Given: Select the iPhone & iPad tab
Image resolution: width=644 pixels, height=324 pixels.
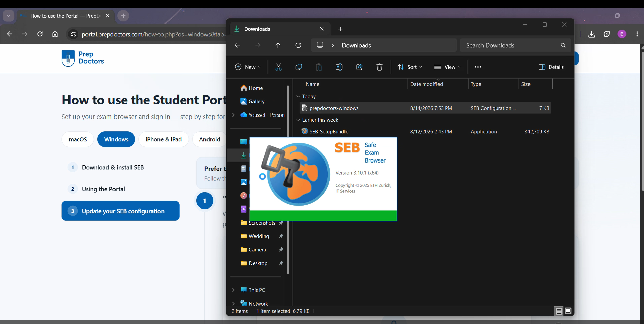Looking at the screenshot, I should (x=164, y=139).
